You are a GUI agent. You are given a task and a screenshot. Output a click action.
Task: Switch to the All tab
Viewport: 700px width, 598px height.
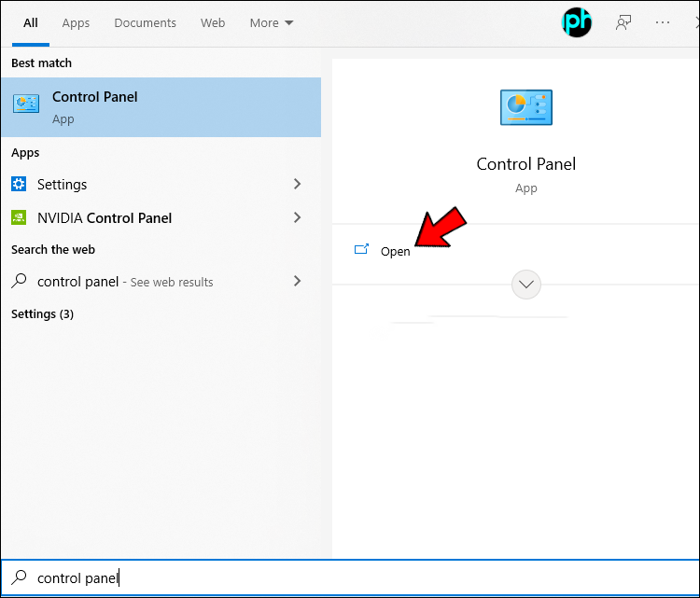click(31, 23)
